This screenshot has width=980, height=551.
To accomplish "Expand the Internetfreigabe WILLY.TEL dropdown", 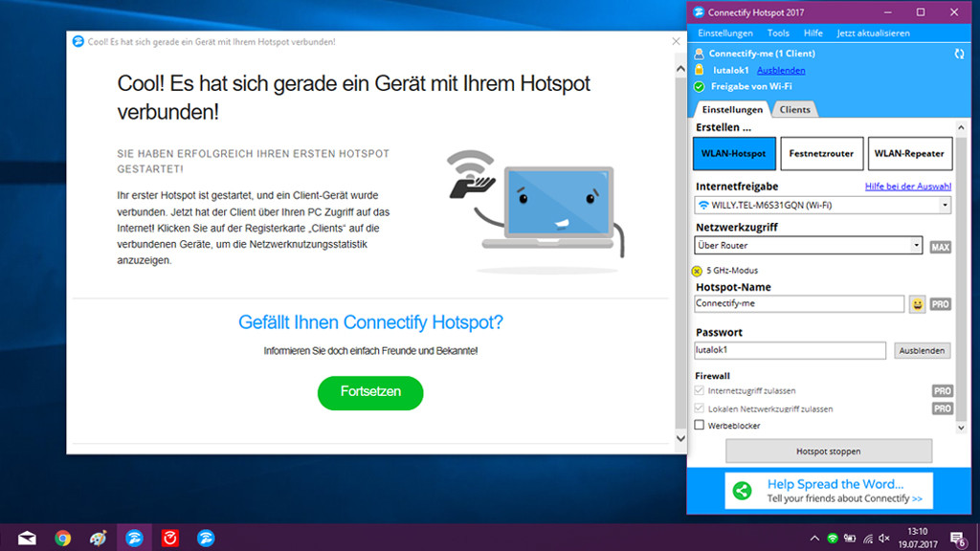I will pos(822,205).
